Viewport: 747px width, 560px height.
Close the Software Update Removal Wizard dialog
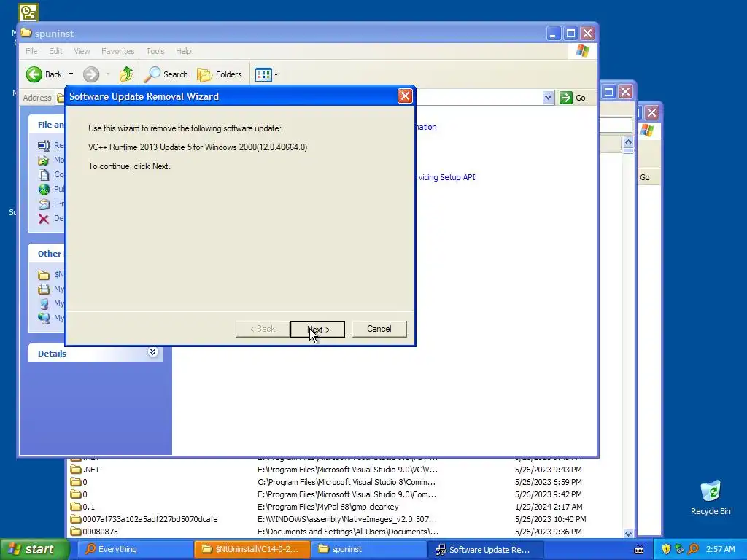(405, 96)
